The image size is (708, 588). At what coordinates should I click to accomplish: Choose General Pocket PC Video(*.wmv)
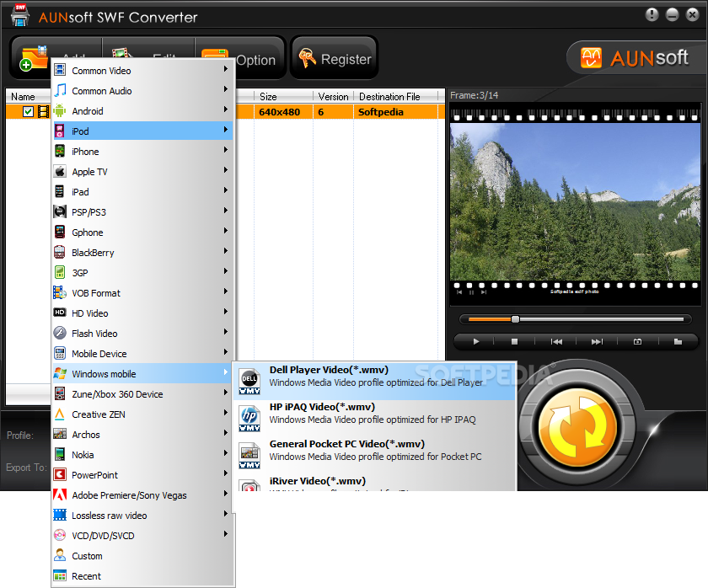[x=375, y=456]
